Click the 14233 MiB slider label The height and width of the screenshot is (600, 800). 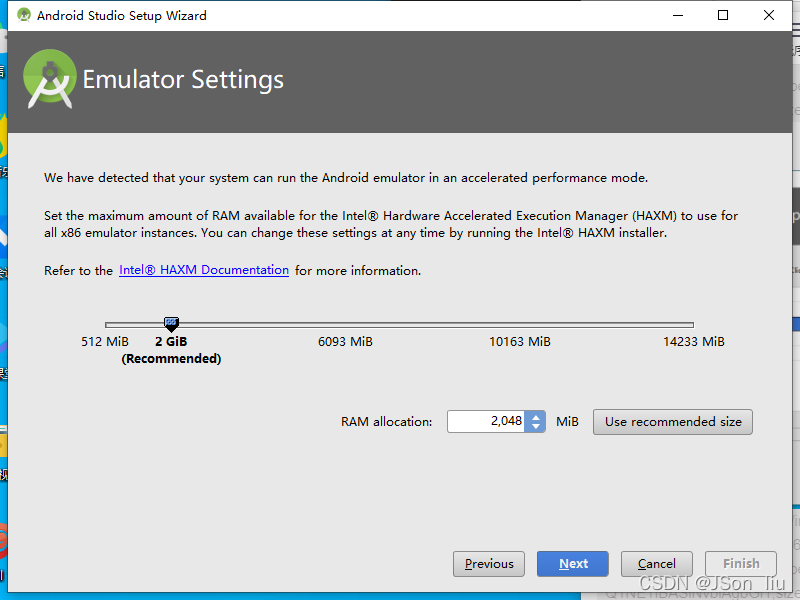694,342
